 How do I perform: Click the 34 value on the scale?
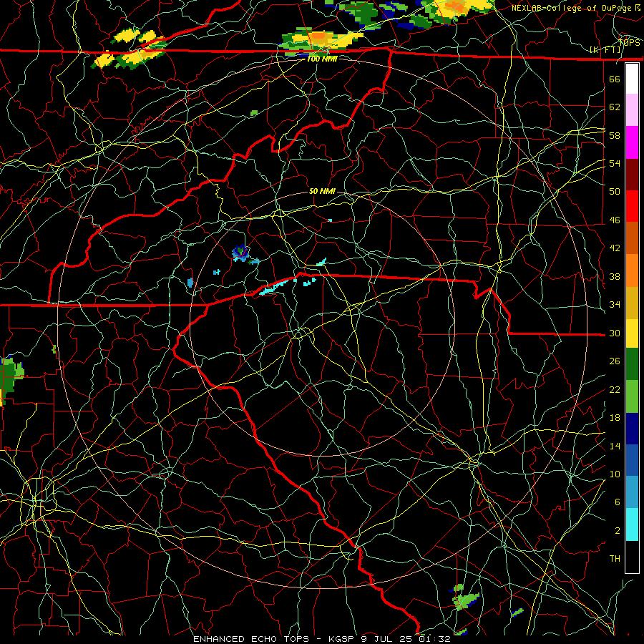pos(615,305)
